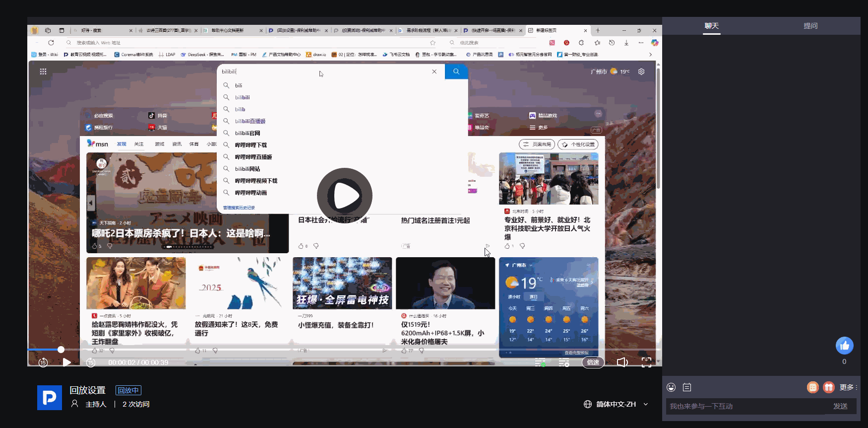This screenshot has height=428, width=868.
Task: Switch to the 聊天 tab
Action: click(712, 26)
